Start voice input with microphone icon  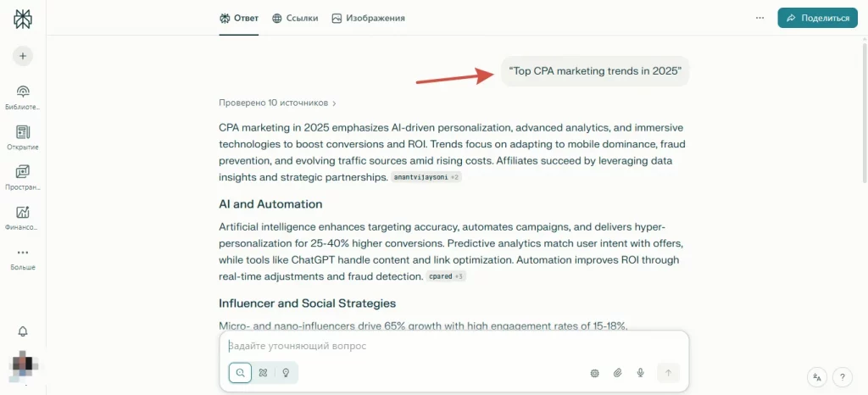click(641, 372)
